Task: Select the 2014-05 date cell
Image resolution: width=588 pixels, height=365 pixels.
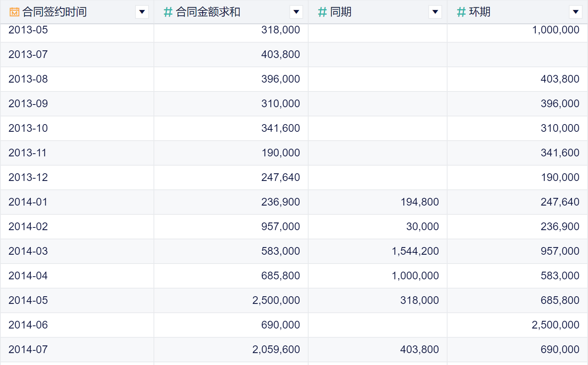Action: point(28,300)
